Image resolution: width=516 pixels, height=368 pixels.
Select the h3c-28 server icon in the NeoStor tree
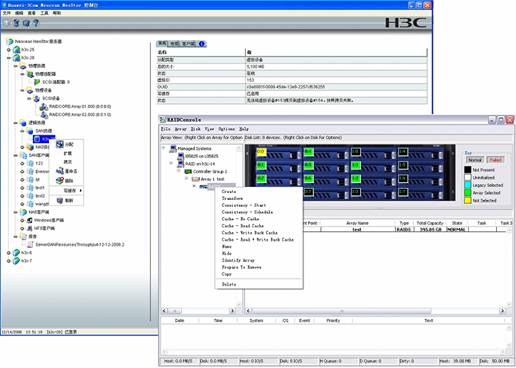pyautogui.click(x=16, y=58)
